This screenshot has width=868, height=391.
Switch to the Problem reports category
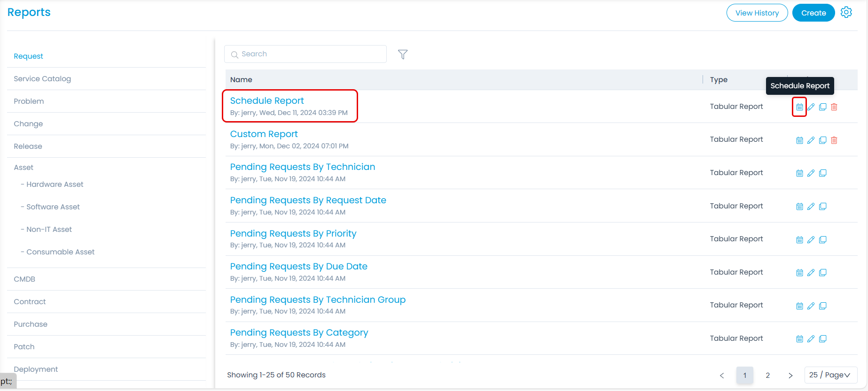tap(29, 101)
